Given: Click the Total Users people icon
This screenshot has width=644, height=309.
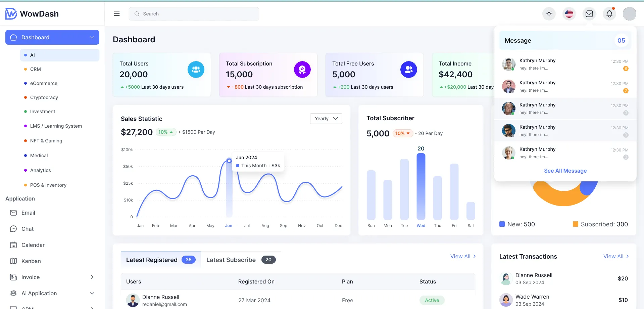Looking at the screenshot, I should tap(196, 70).
